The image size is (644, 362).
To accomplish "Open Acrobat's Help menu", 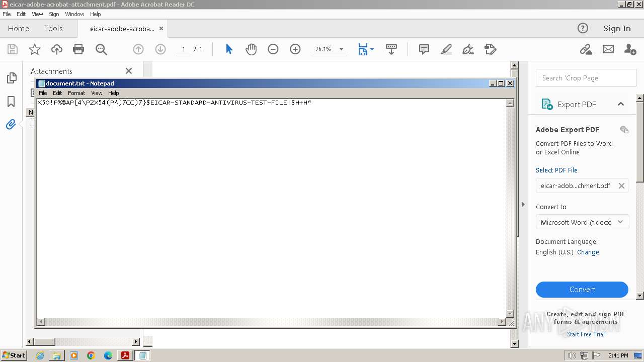I will pos(96,14).
